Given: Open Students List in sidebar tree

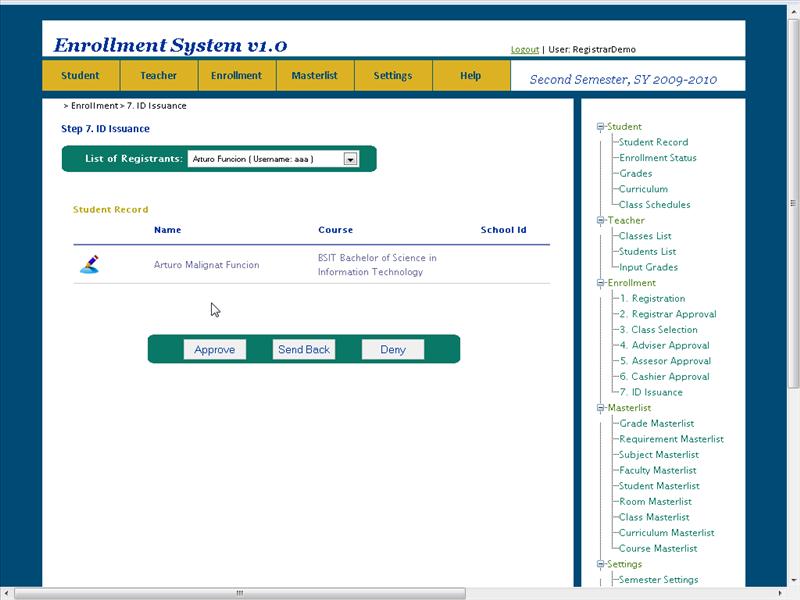Looking at the screenshot, I should point(647,252).
